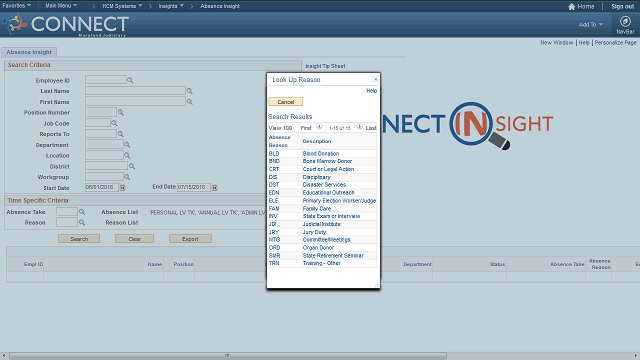Open the NavBar compass icon
Viewport: 640px width, 360px height.
[x=625, y=21]
